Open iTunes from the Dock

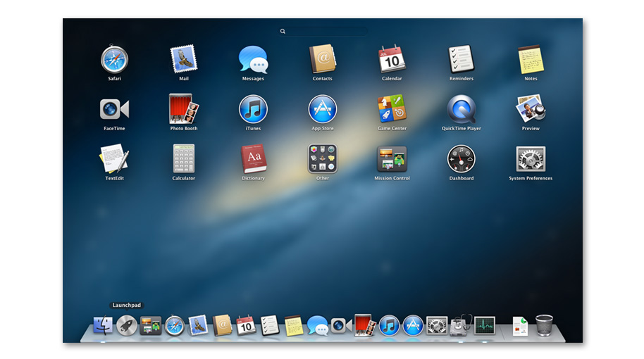[x=389, y=326]
